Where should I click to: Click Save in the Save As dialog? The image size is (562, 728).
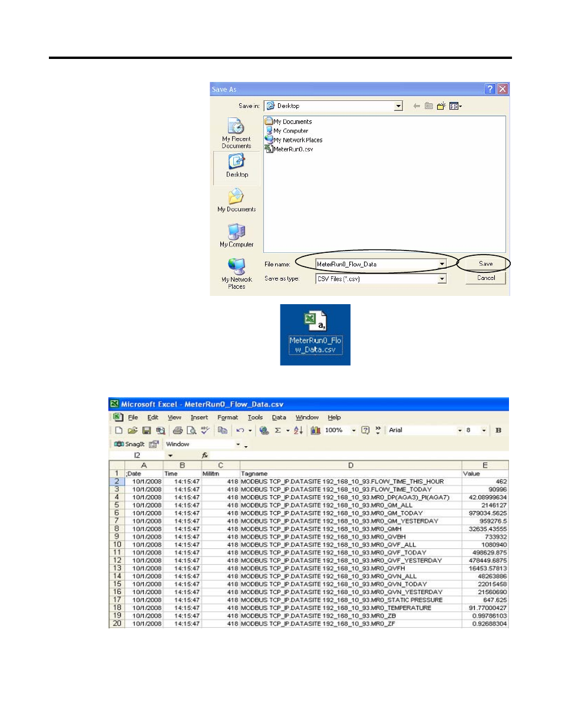pos(485,263)
